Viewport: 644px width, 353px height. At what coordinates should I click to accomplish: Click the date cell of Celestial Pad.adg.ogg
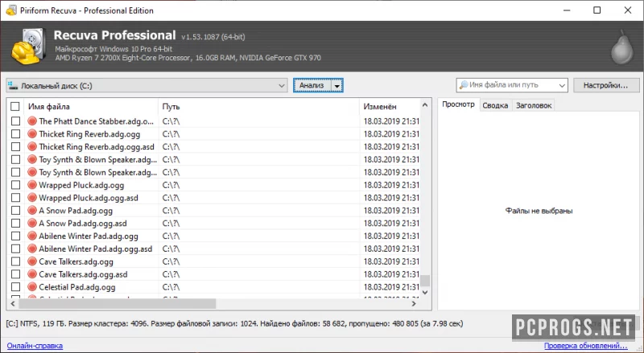[391, 287]
